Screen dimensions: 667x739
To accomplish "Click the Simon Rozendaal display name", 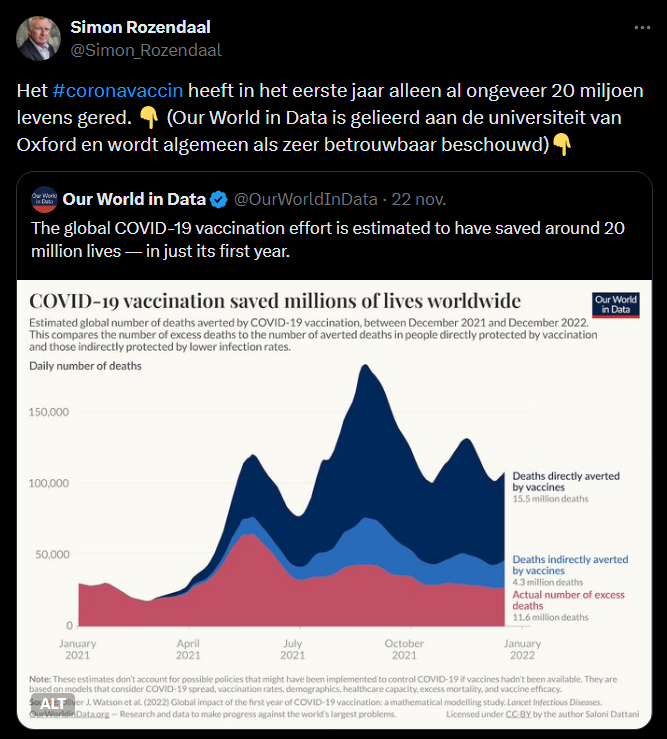I will point(140,27).
